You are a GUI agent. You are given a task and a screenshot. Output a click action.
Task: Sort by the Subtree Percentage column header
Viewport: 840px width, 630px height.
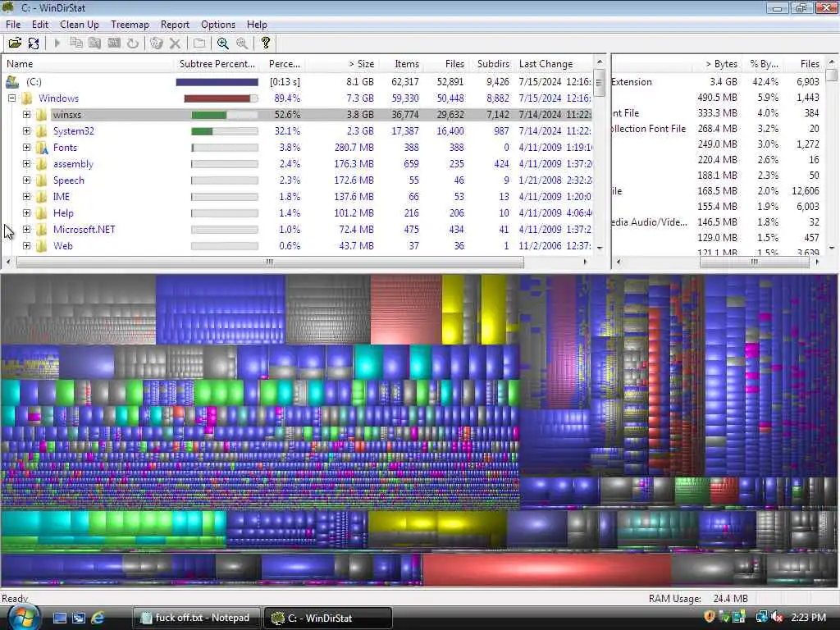pyautogui.click(x=217, y=64)
